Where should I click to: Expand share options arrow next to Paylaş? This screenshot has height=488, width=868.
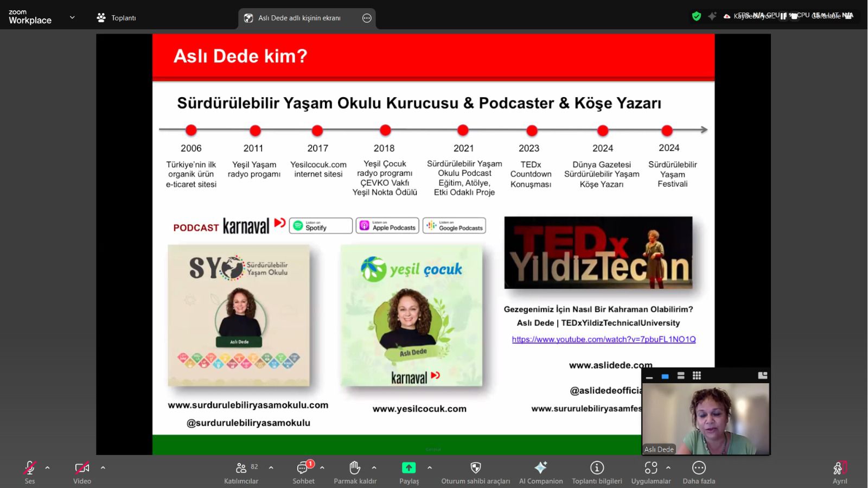pos(429,467)
